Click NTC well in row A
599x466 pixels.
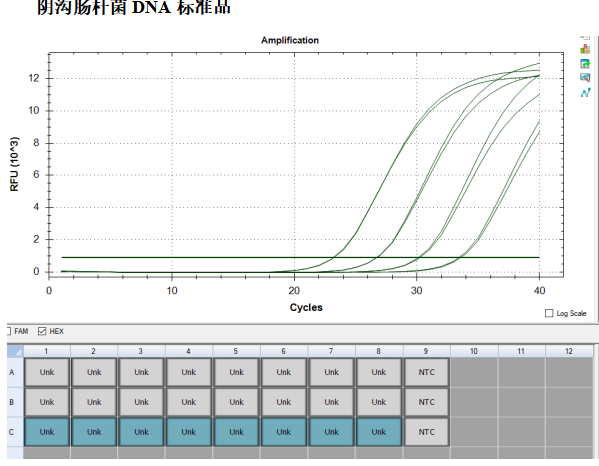[426, 372]
